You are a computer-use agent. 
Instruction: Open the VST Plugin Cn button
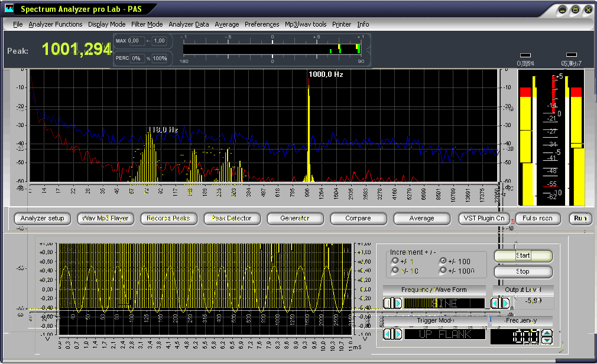pyautogui.click(x=484, y=219)
